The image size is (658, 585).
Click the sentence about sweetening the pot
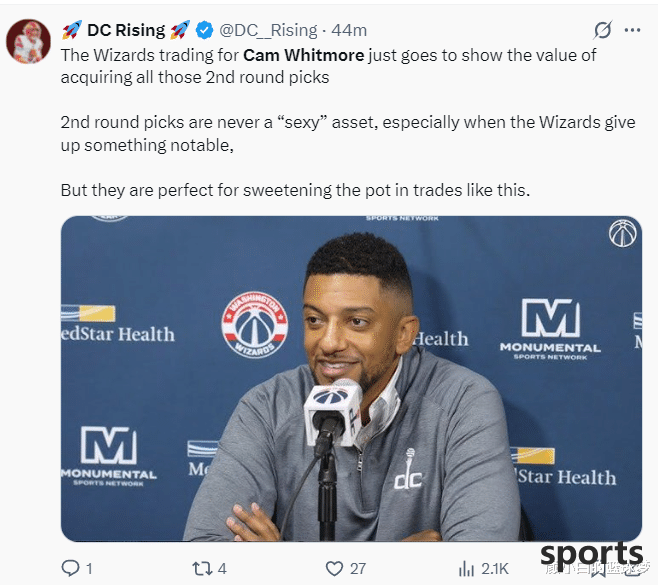pos(295,190)
